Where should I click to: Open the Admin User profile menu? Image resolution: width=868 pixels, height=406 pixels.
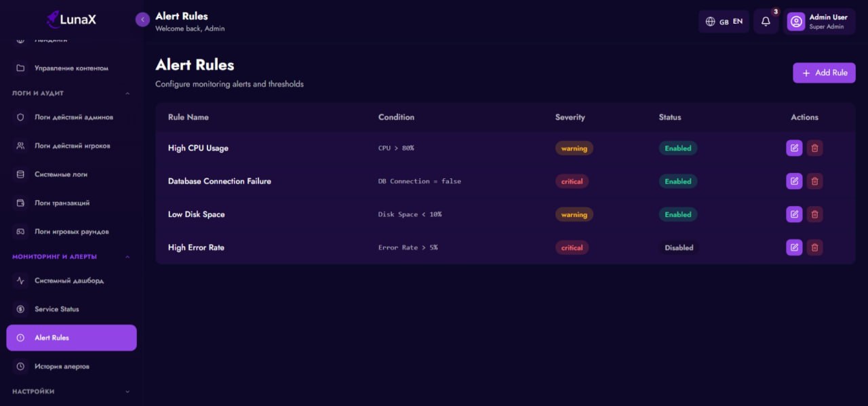coord(819,22)
